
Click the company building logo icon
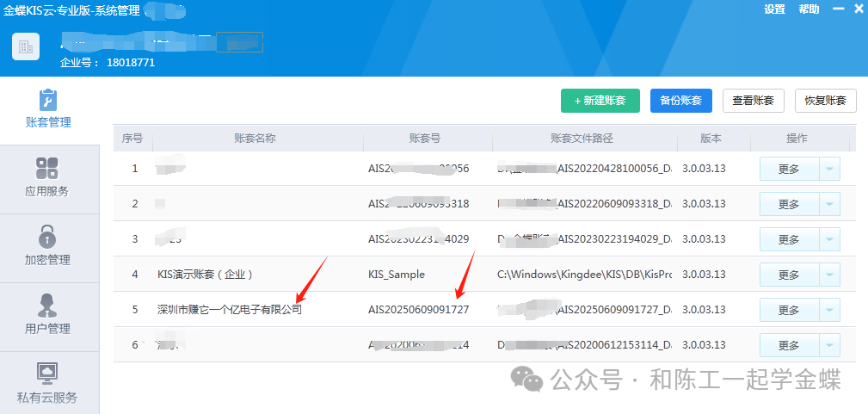[26, 46]
